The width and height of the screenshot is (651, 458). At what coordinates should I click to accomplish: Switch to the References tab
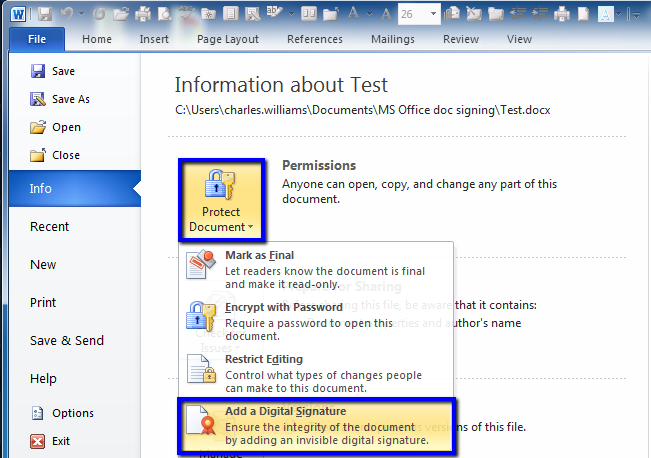(x=315, y=39)
